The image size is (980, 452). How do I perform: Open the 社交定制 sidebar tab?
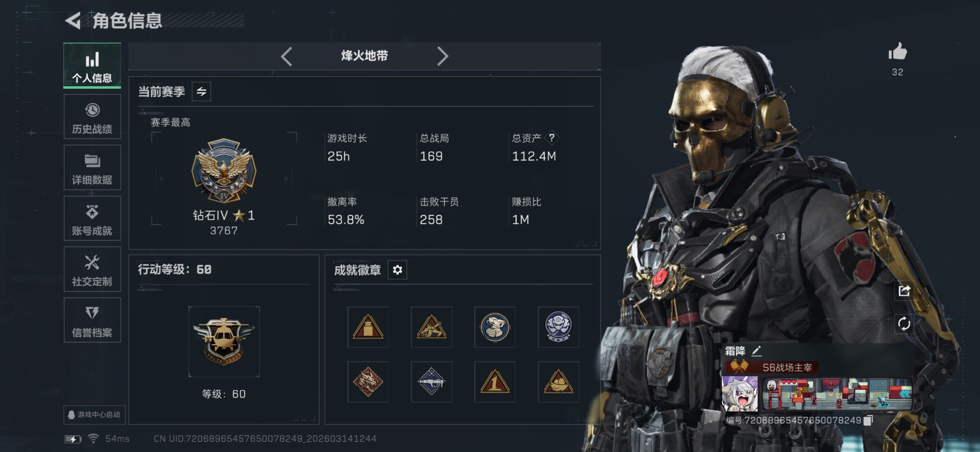point(92,269)
